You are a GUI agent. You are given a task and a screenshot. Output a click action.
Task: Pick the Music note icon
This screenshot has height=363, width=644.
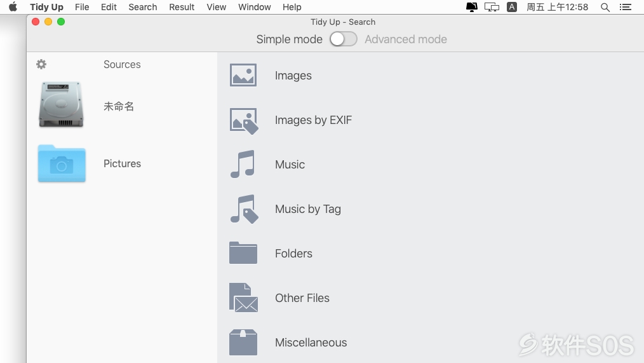tap(243, 164)
